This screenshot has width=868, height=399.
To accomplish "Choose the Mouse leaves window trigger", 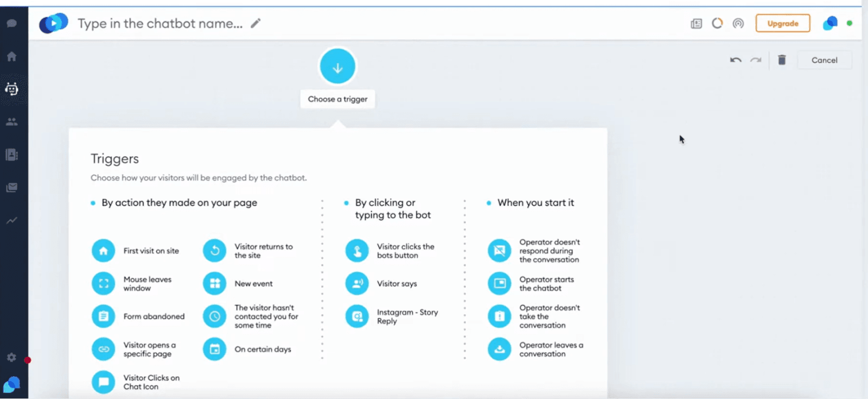I will coord(103,284).
